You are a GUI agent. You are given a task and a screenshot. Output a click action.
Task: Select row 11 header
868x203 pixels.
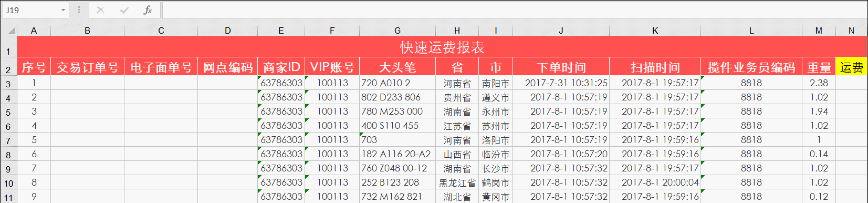point(8,197)
